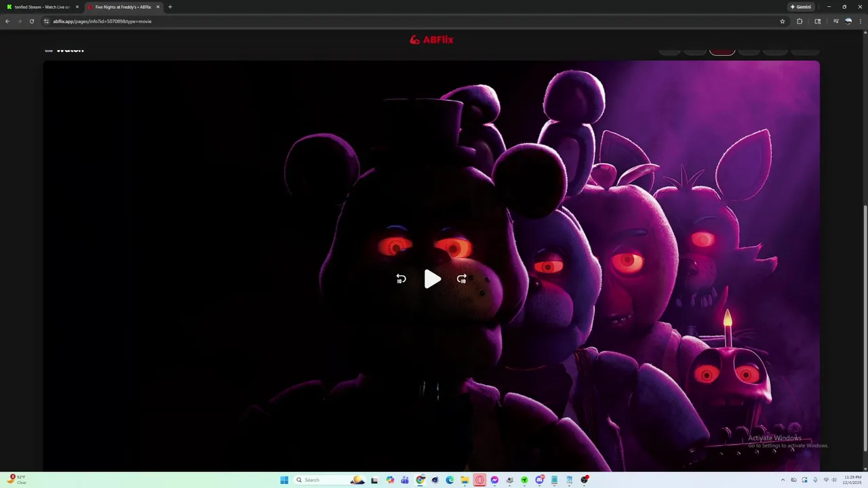Click the taskbar Search box
The width and height of the screenshot is (868, 488).
[x=330, y=480]
